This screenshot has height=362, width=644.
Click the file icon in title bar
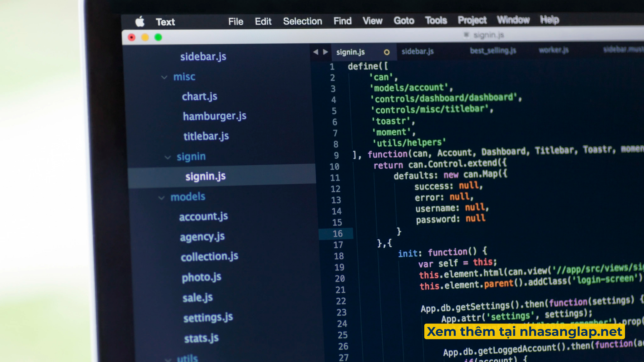(466, 35)
